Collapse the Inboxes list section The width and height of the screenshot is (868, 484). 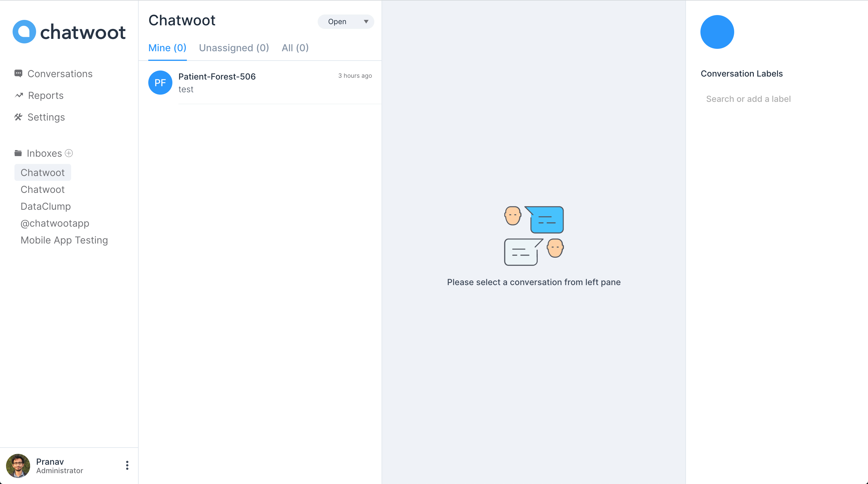point(44,153)
